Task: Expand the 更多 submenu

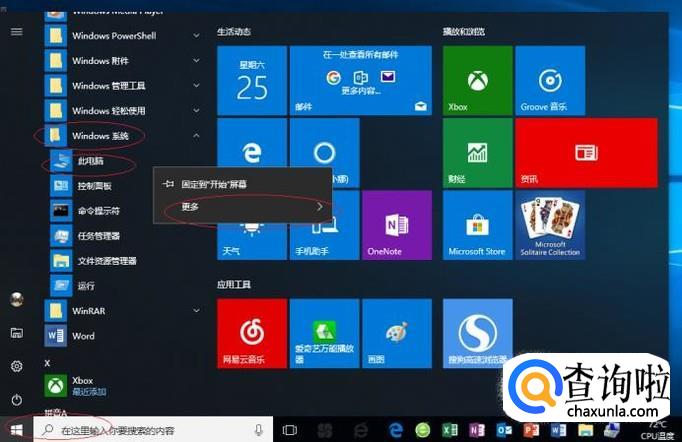Action: [250, 207]
